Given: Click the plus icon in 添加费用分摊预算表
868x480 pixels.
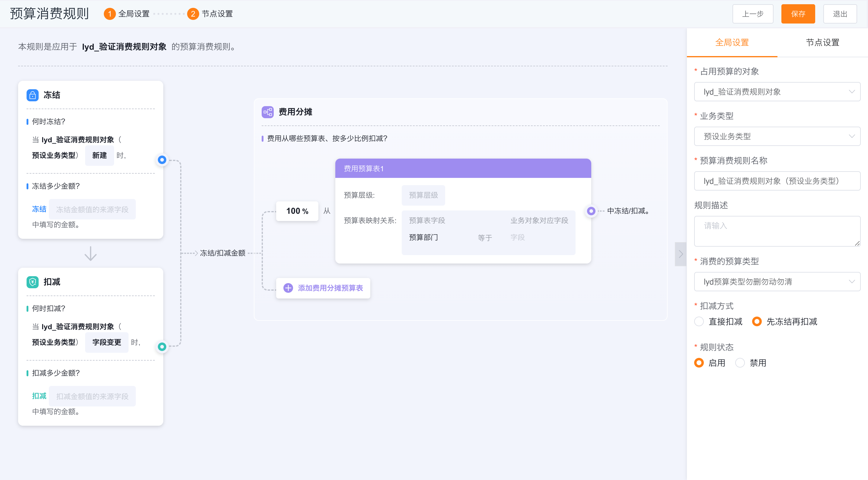Looking at the screenshot, I should point(288,288).
